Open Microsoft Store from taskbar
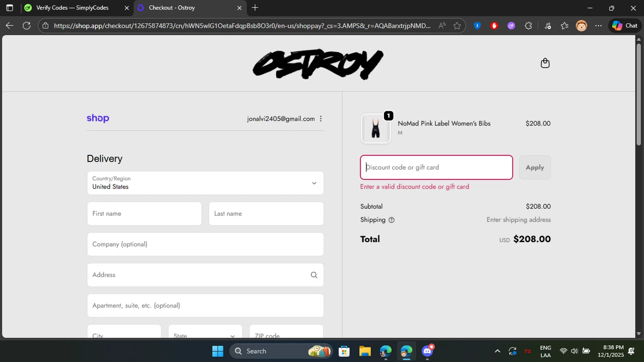This screenshot has width=644, height=362. [x=344, y=351]
